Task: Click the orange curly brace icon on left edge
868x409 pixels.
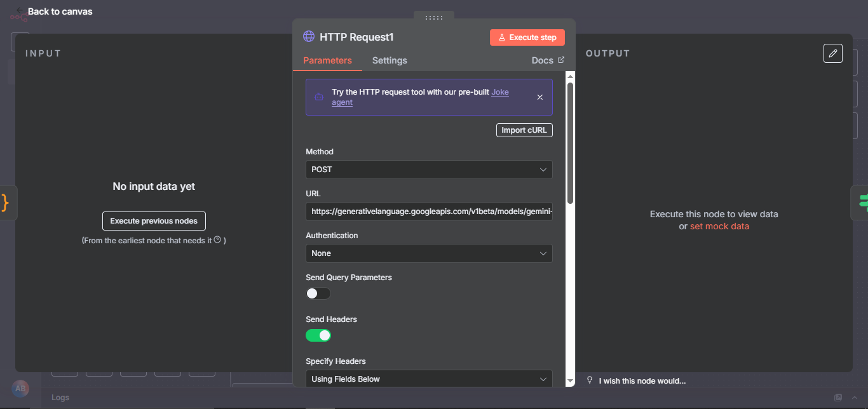Action: 6,203
